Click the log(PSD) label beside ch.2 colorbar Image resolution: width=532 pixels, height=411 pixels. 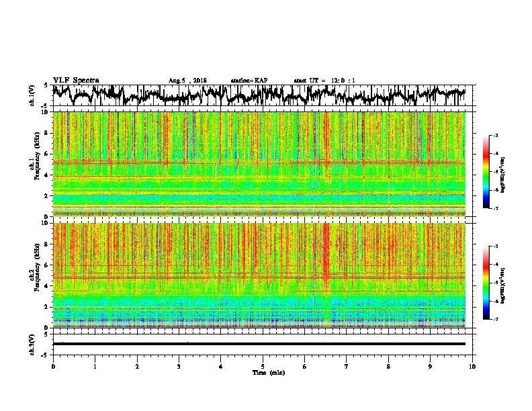pyautogui.click(x=502, y=285)
